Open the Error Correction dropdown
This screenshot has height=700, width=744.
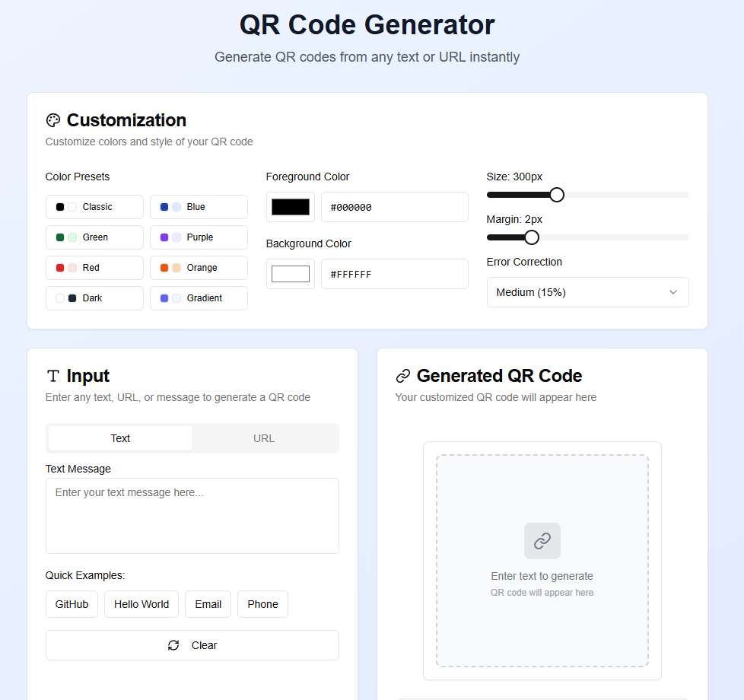click(x=587, y=292)
